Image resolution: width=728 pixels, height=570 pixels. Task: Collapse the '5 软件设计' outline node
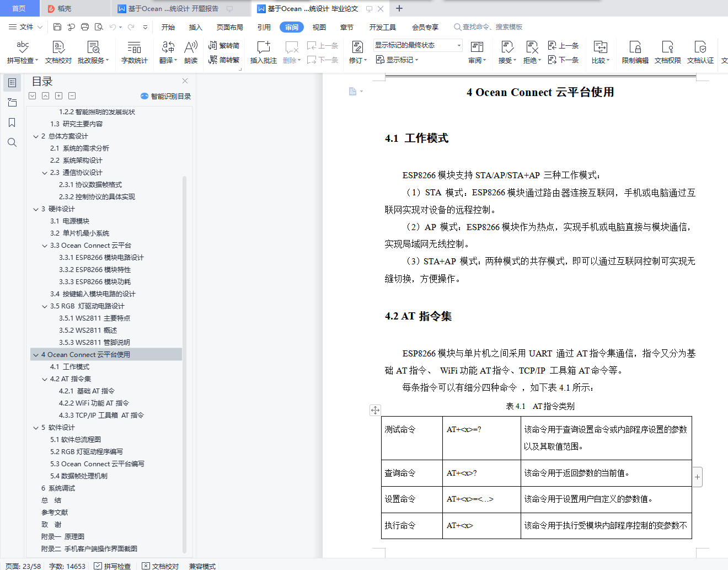(36, 428)
